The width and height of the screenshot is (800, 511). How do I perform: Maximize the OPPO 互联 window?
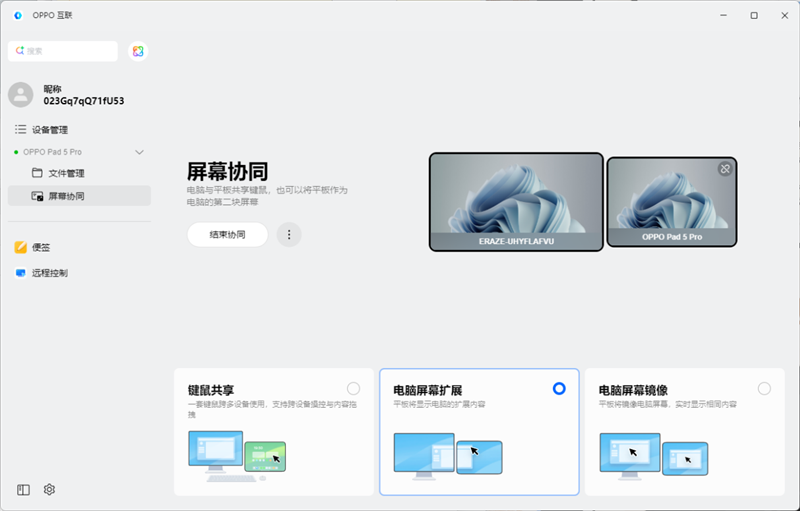coord(754,15)
